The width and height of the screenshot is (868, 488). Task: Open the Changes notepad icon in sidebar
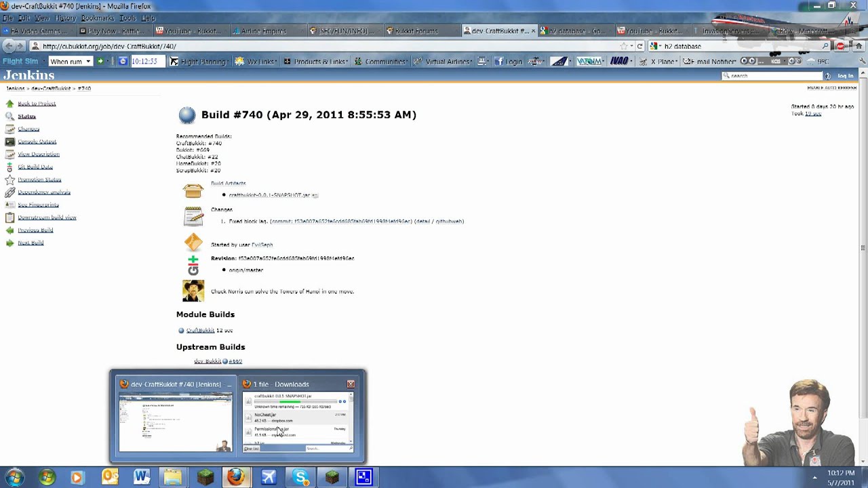[x=9, y=129]
